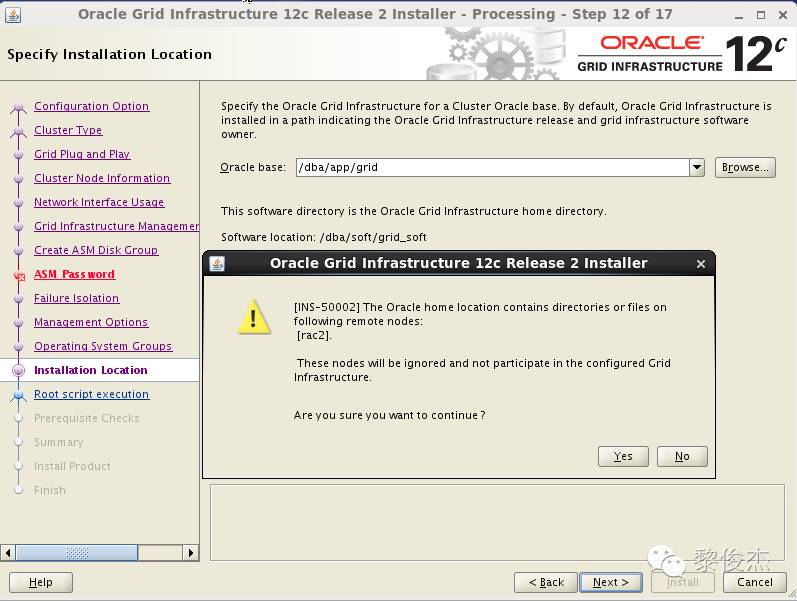Go to the Create ASM Disk Group step

[96, 250]
